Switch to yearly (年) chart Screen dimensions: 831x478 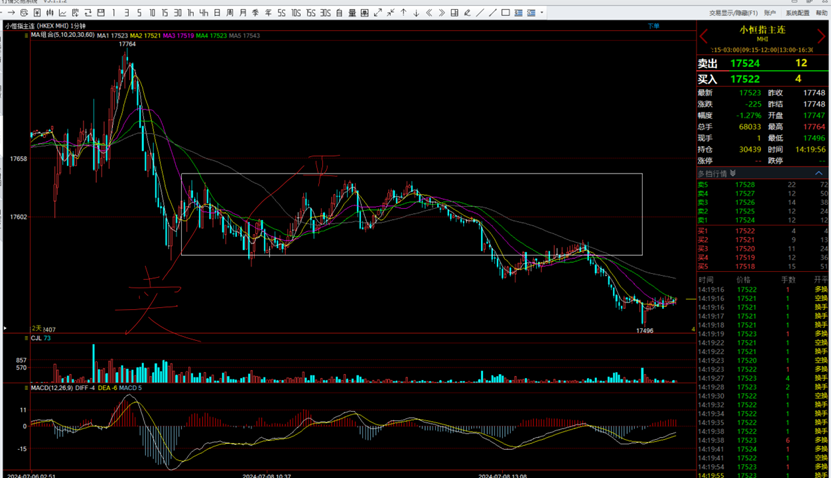(268, 13)
